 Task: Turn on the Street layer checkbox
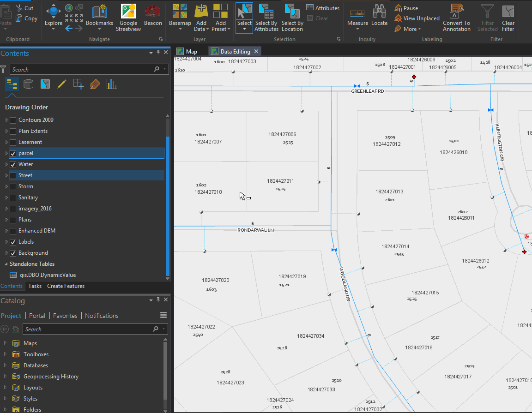[x=13, y=175]
